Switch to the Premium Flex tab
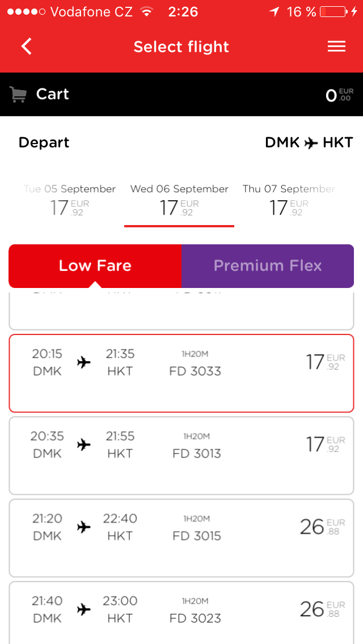 tap(268, 266)
